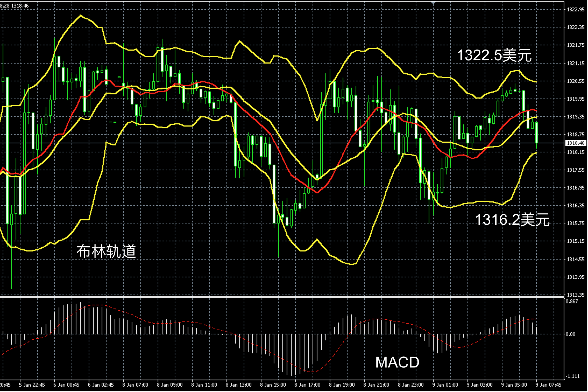Click the 8 Jan 09:00 time label
The image size is (588, 392).
pos(169,385)
